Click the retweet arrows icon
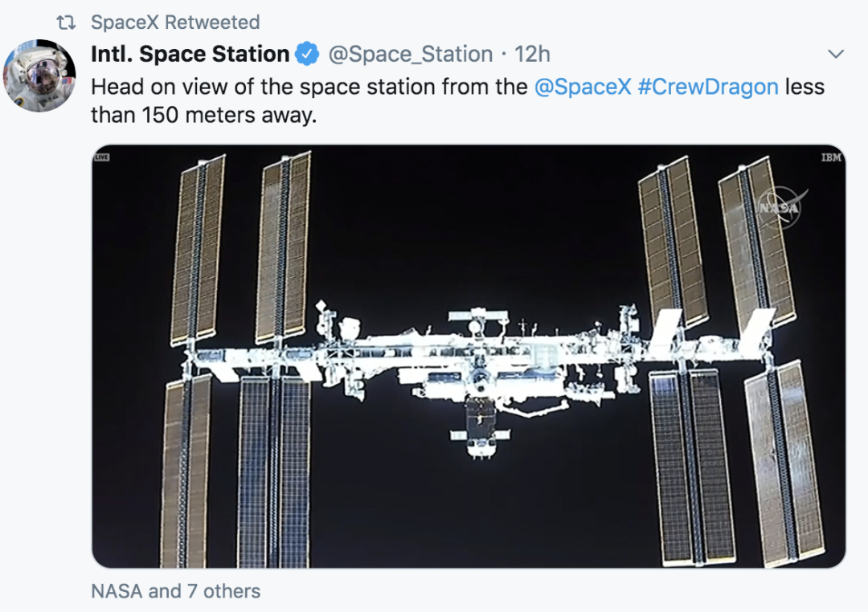 point(66,22)
